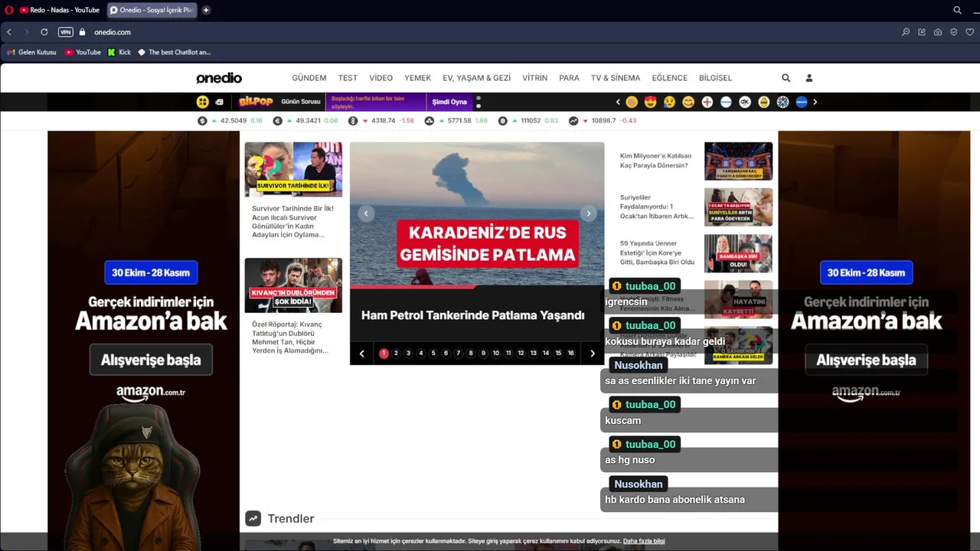The height and width of the screenshot is (551, 980).
Task: Open the Kick bookmark
Action: pyautogui.click(x=119, y=52)
